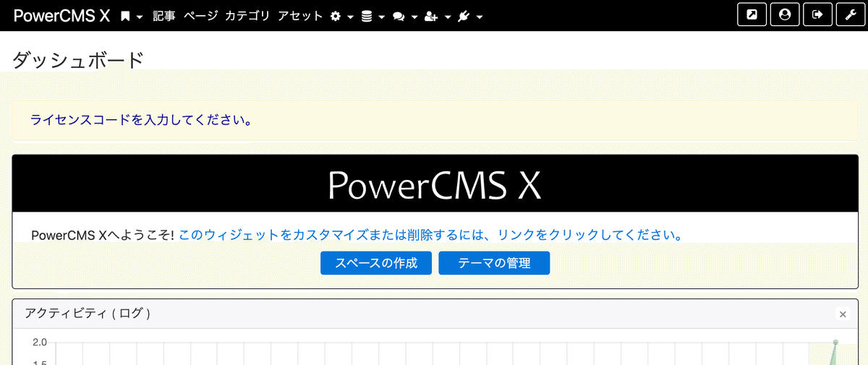Click the external-link view site icon button

tap(752, 14)
